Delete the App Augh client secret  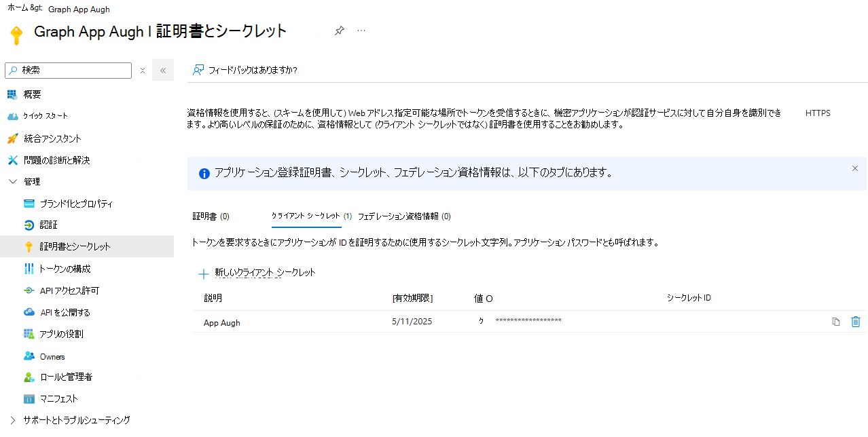point(855,322)
